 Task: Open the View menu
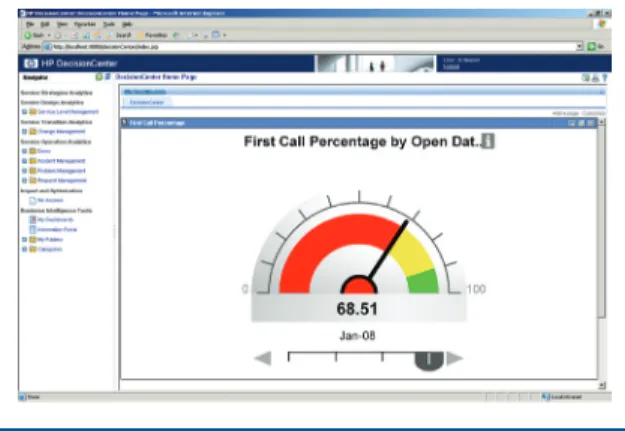(x=62, y=24)
